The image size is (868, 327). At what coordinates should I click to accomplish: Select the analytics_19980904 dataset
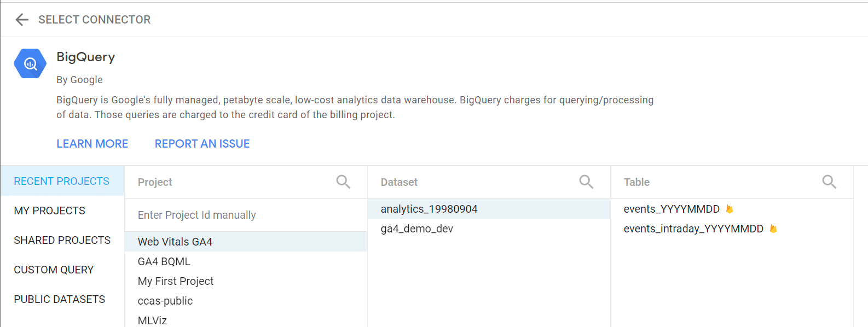tap(429, 209)
